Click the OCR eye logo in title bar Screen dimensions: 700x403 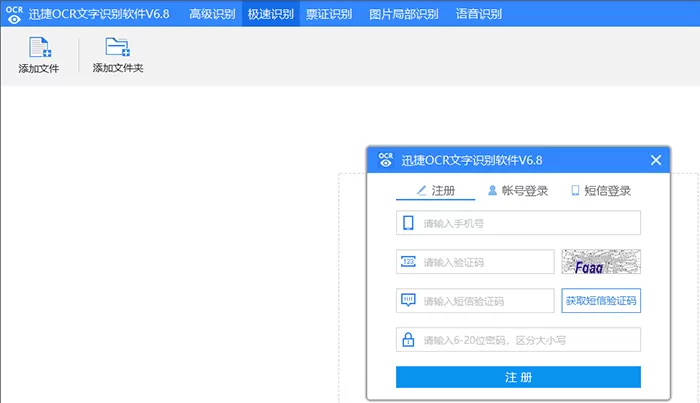14,14
